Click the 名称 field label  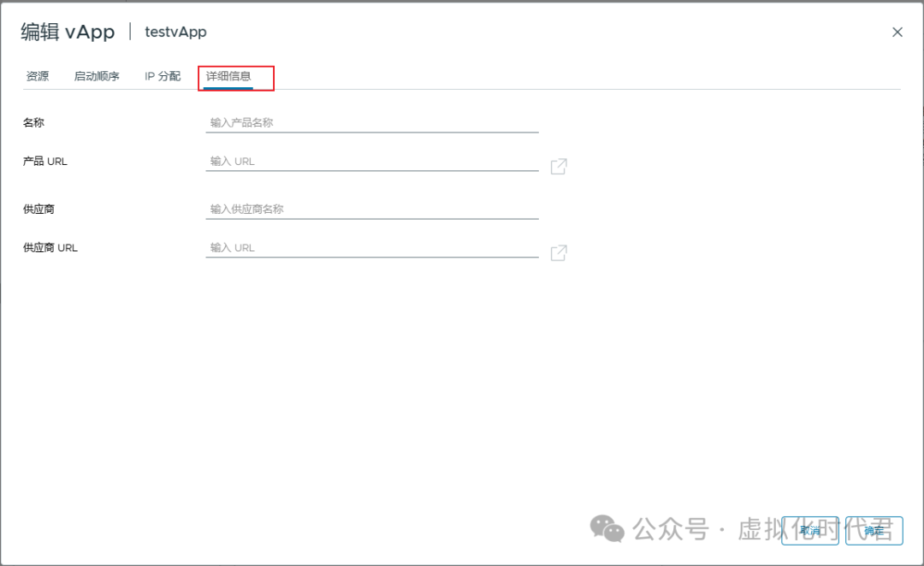[33, 122]
